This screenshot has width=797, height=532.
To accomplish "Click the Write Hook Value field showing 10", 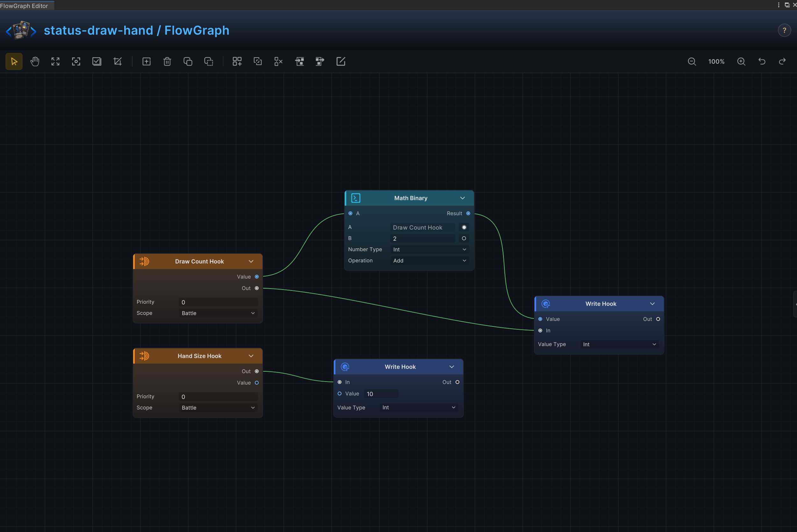I will point(381,394).
